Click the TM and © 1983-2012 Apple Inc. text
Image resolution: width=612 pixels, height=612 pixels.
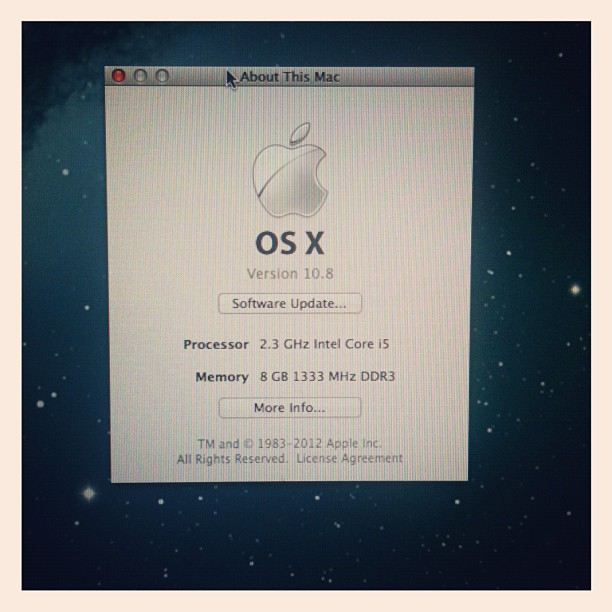coord(290,444)
